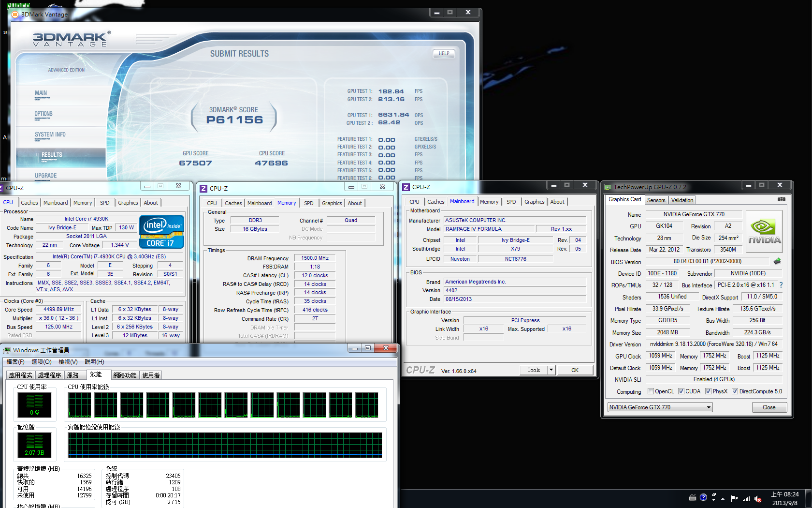Viewport: 812px width, 508px height.
Task: Click the GPU-Z title bar application icon
Action: point(608,187)
